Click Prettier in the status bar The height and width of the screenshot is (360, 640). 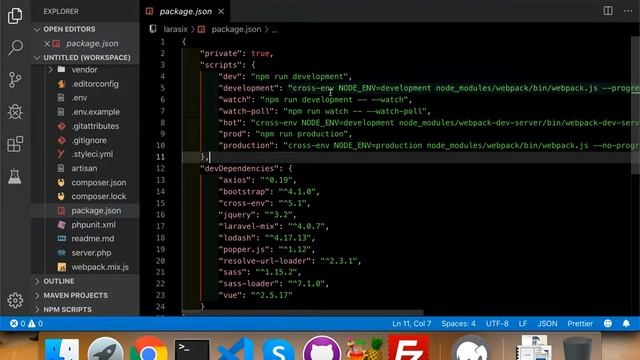pyautogui.click(x=580, y=323)
